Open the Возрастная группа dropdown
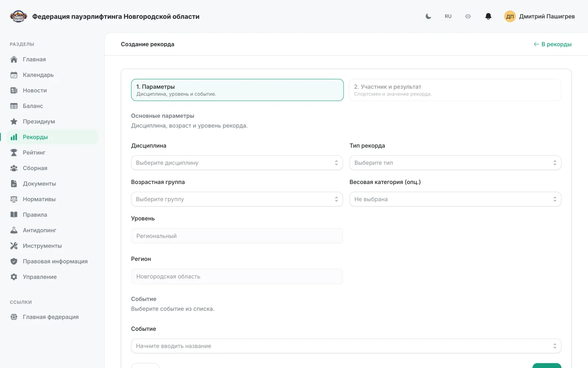The width and height of the screenshot is (588, 368). point(237,199)
